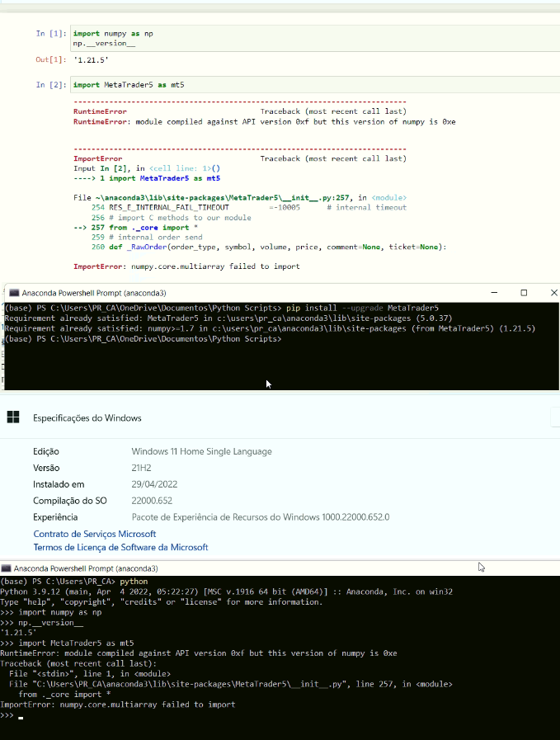Click the 'Requirement already satisfied: MetaTrader5' line

point(228,318)
